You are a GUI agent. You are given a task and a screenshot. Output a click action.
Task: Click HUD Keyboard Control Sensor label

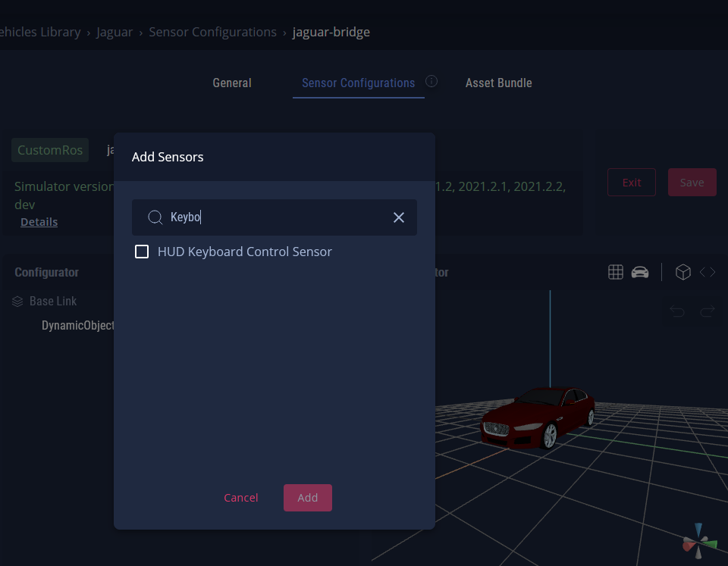pos(245,252)
